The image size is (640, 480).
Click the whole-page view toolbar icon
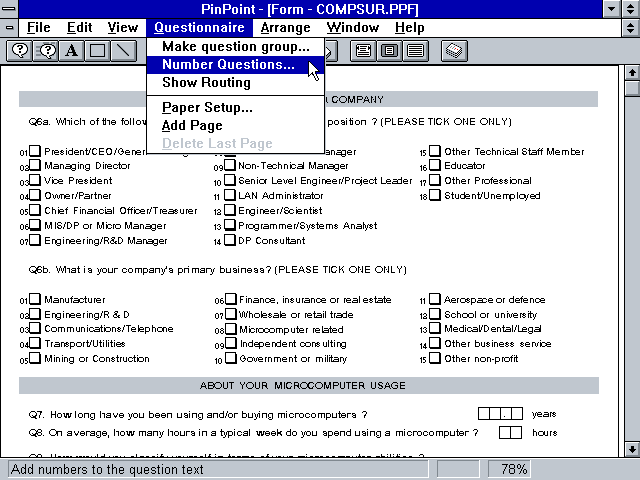(x=389, y=51)
